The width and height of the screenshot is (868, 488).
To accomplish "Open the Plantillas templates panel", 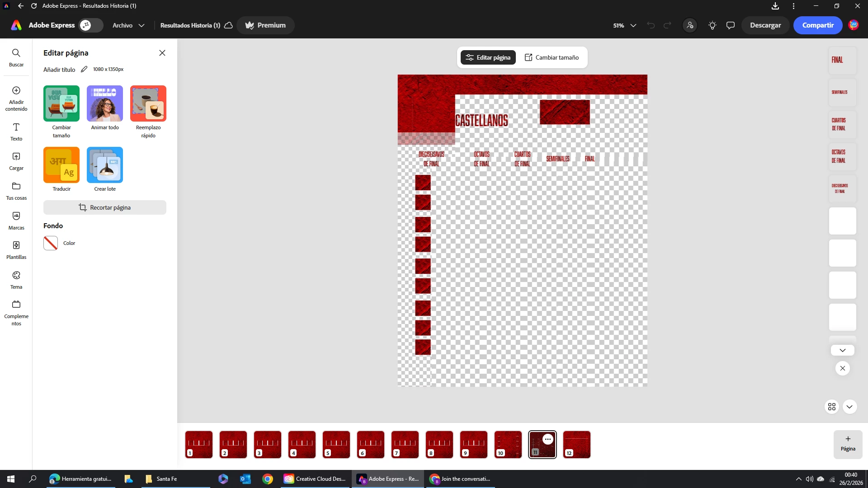I will 16,250.
